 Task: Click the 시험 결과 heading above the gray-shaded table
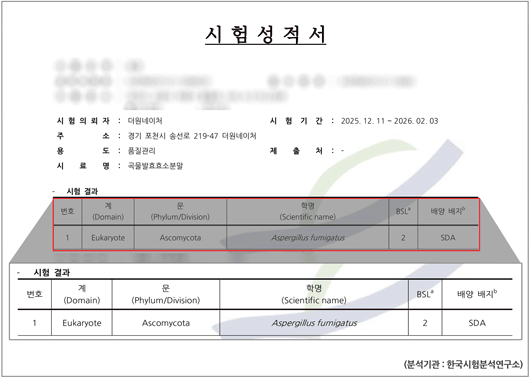82,191
